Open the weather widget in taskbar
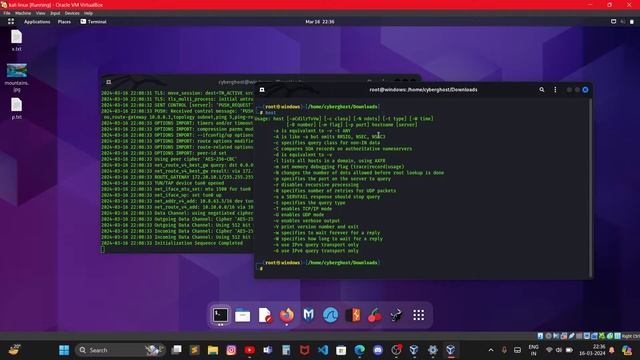Image resolution: width=640 pixels, height=360 pixels. point(14,350)
